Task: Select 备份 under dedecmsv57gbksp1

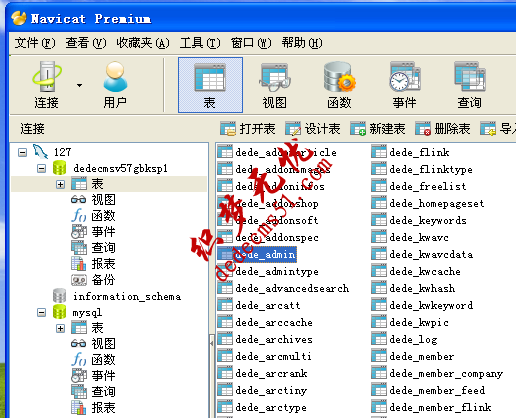Action: pos(93,280)
